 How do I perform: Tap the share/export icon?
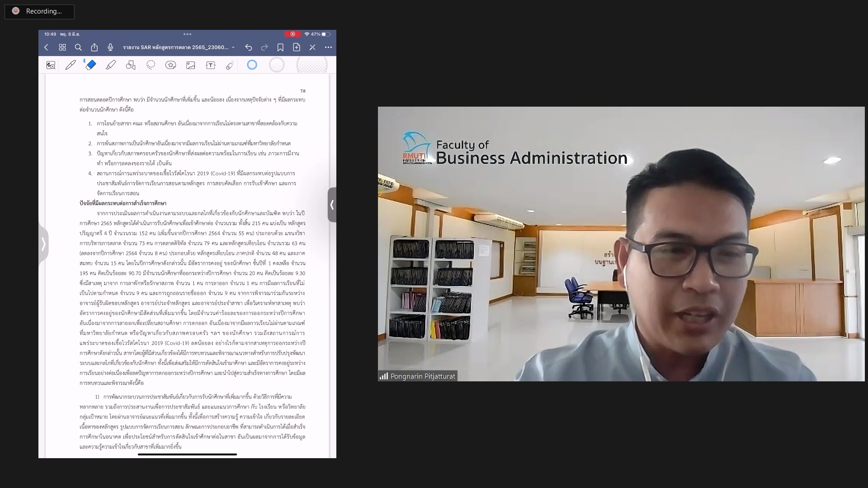tap(94, 47)
